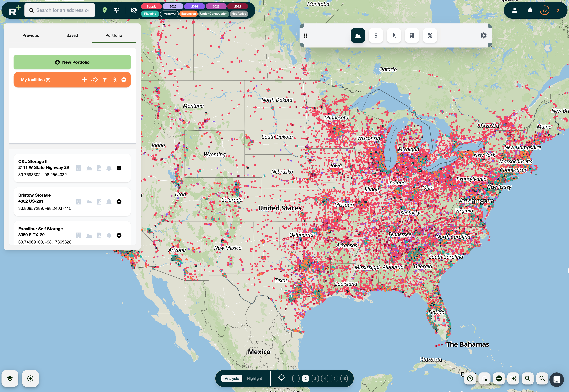Screen dimensions: 569x392
Task: Switch to the Saved tab
Action: (x=72, y=35)
